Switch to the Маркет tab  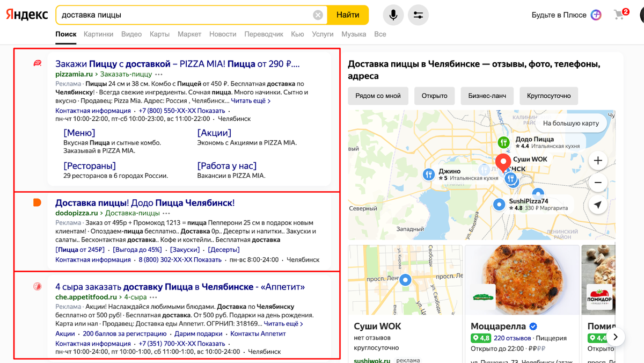[x=189, y=34]
